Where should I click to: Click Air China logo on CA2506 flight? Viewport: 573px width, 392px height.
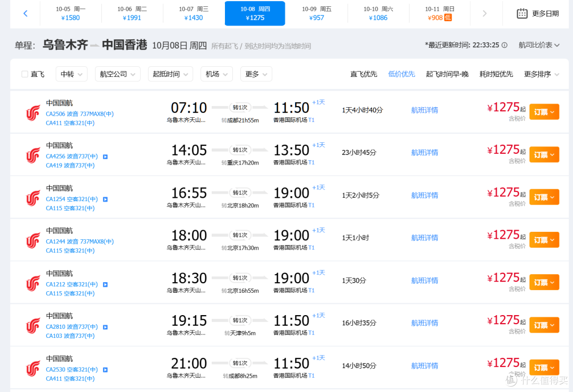click(33, 113)
